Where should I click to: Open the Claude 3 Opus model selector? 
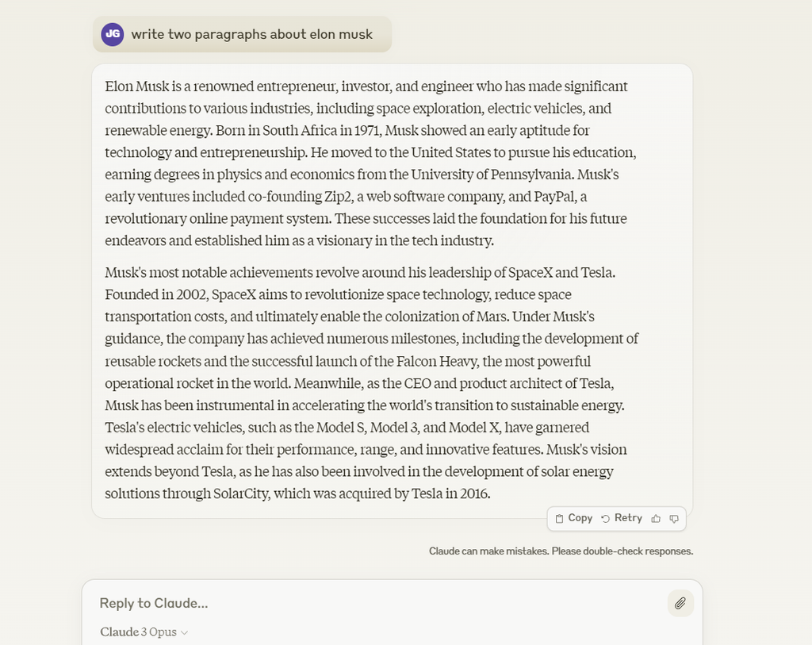[144, 632]
